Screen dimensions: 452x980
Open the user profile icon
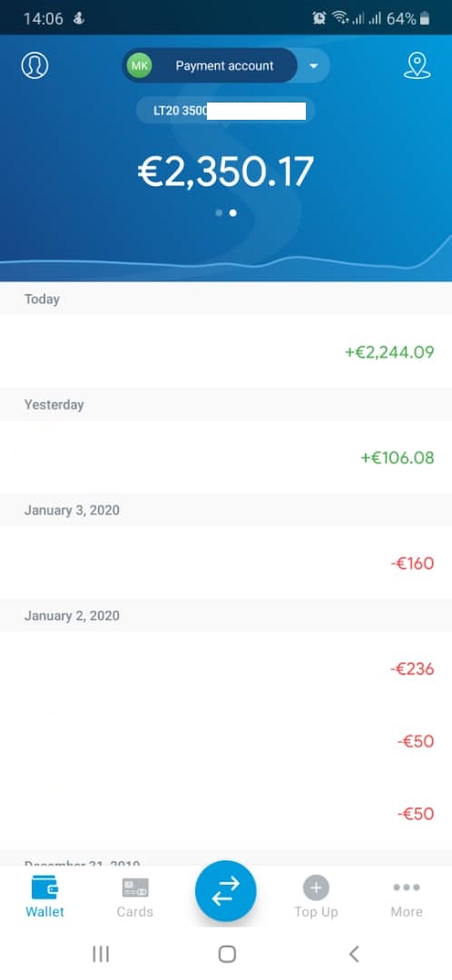point(35,65)
